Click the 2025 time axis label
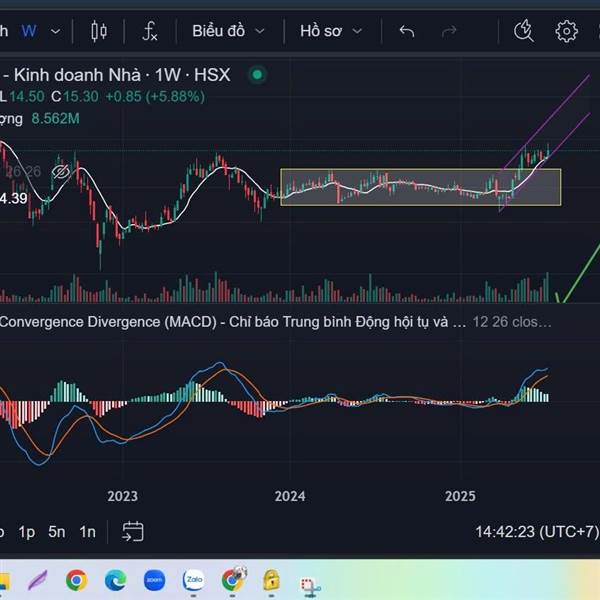This screenshot has width=600, height=600. click(460, 496)
